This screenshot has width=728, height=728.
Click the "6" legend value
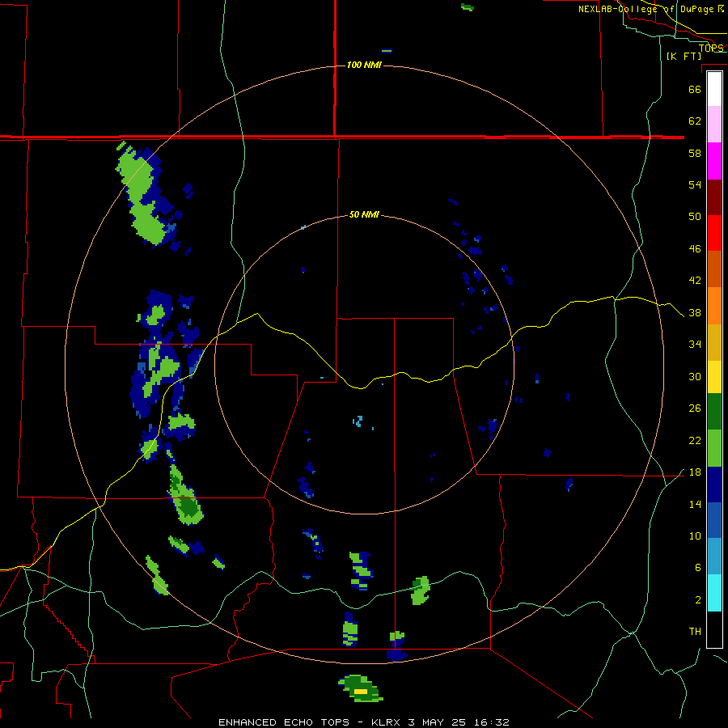click(698, 568)
